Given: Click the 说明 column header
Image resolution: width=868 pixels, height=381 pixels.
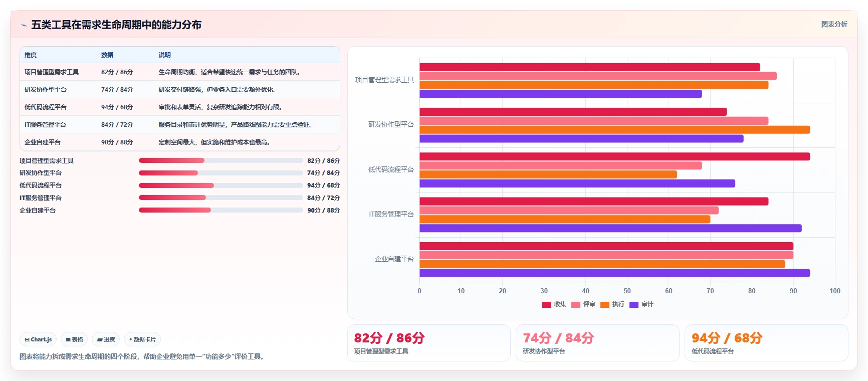Looking at the screenshot, I should click(x=165, y=55).
